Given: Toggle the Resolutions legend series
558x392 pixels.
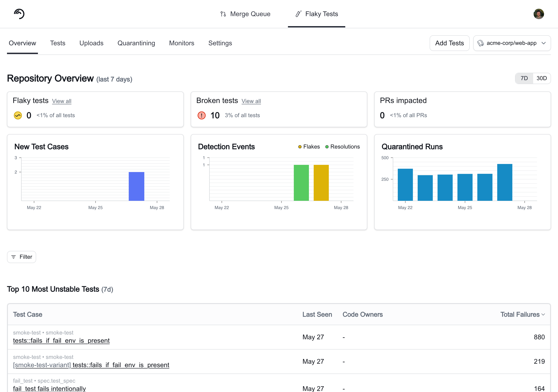Looking at the screenshot, I should point(342,147).
